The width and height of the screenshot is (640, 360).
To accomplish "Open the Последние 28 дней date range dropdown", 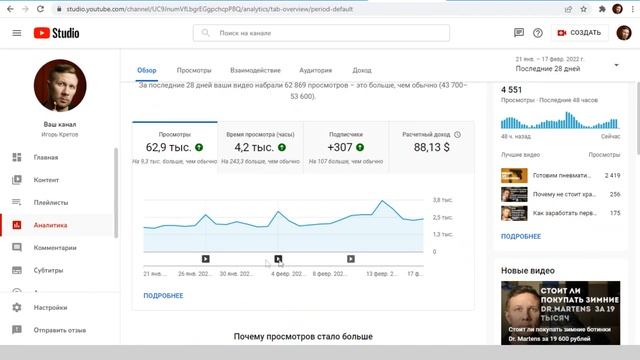I will click(x=567, y=65).
